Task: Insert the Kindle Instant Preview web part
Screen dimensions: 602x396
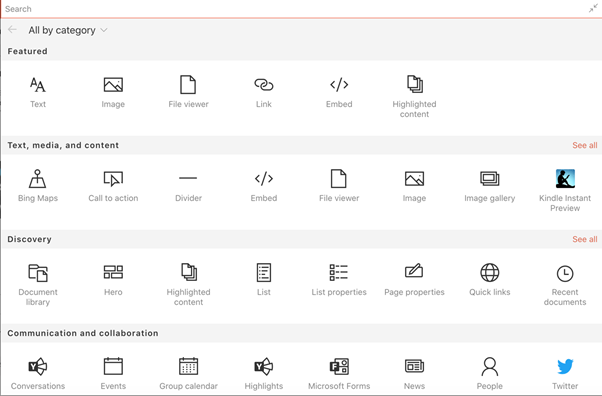Action: coord(565,191)
